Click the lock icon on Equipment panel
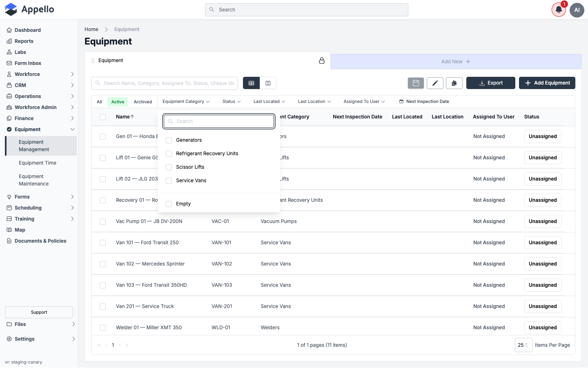The width and height of the screenshot is (588, 375). [322, 60]
